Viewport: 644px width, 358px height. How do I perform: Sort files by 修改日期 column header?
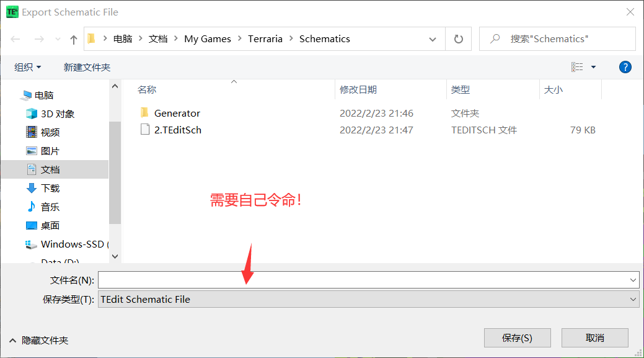tap(358, 89)
